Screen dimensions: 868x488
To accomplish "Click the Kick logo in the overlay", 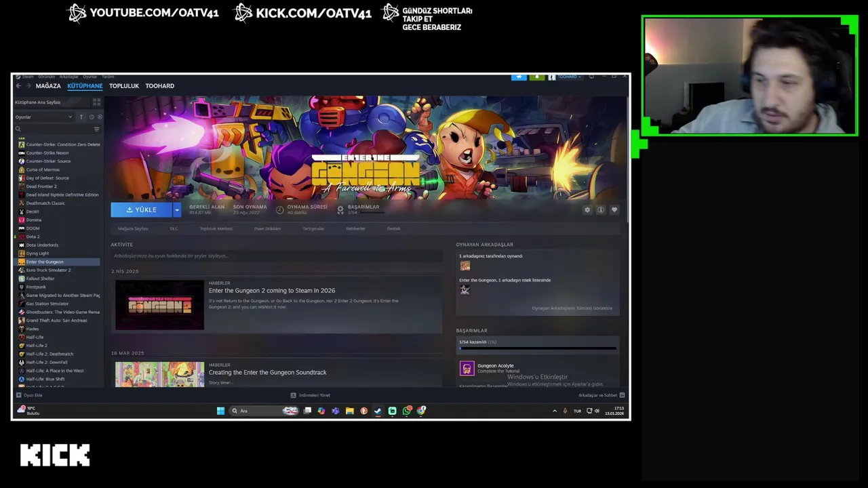I will click(55, 455).
